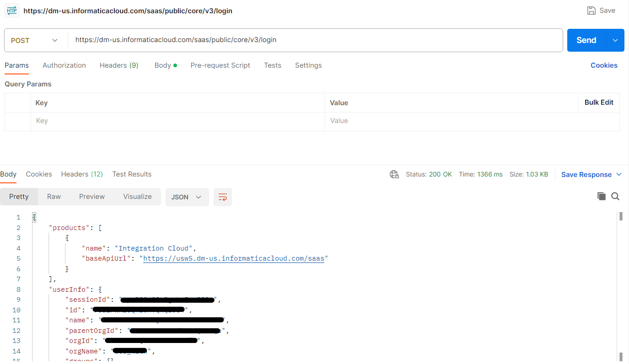
Task: Select the response Body tab
Action: click(8, 174)
